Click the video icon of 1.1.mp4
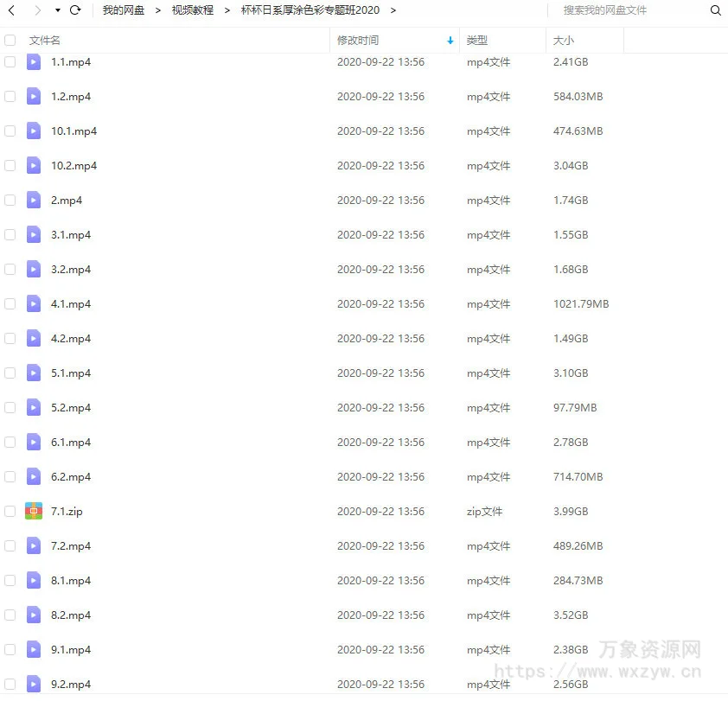728x701 pixels. (x=34, y=62)
